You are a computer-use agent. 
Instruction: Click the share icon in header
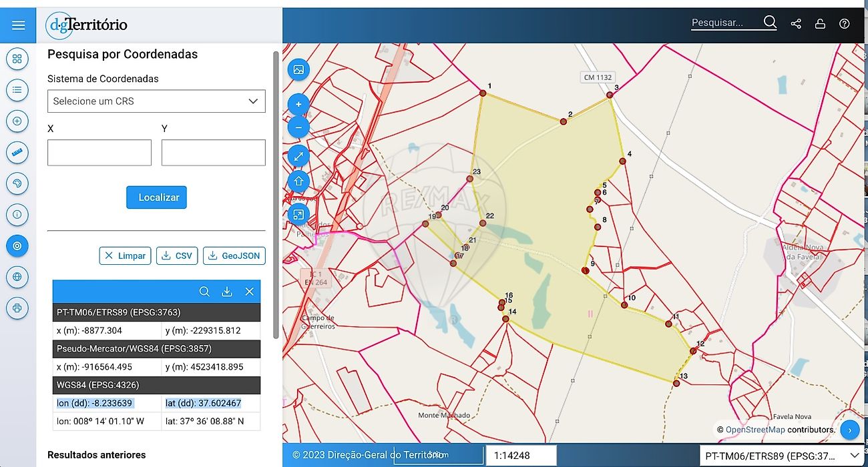(x=796, y=23)
